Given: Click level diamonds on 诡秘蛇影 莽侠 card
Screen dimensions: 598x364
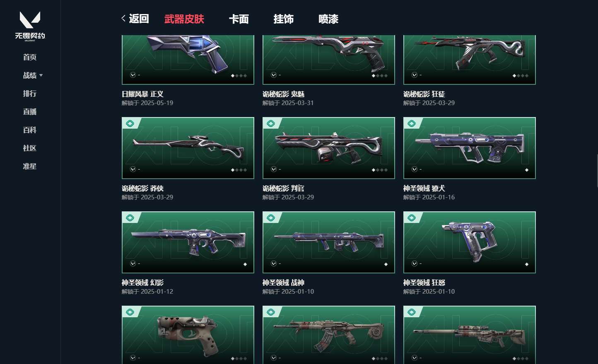Looking at the screenshot, I should coord(239,170).
